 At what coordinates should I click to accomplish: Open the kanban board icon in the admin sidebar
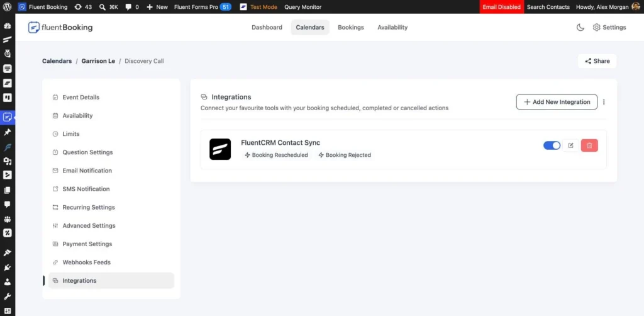click(8, 98)
